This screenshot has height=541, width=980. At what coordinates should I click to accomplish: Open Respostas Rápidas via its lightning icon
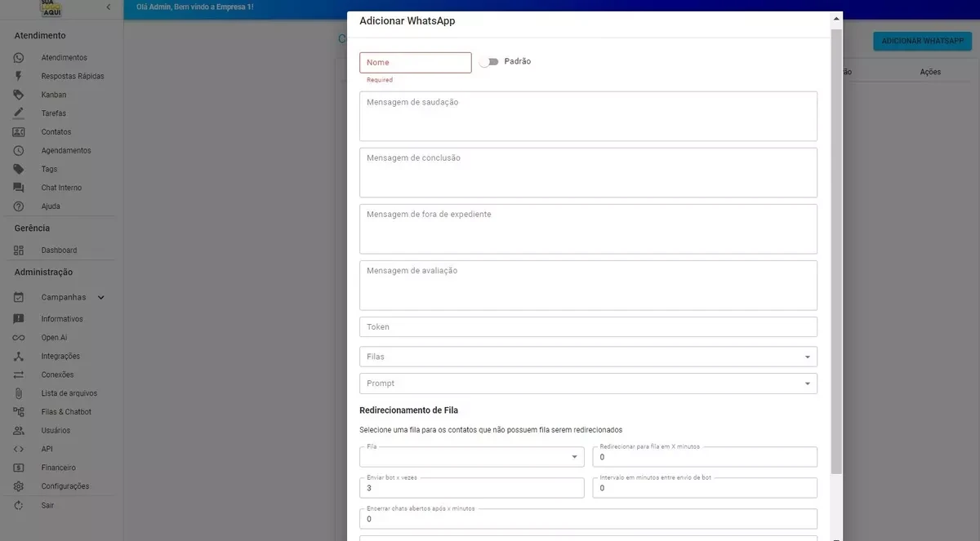18,75
